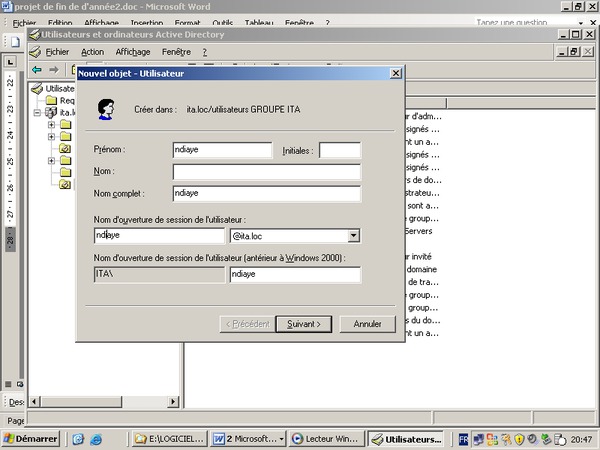This screenshot has width=600, height=450.
Task: Click the FR language indicator in the system tray
Action: click(463, 439)
